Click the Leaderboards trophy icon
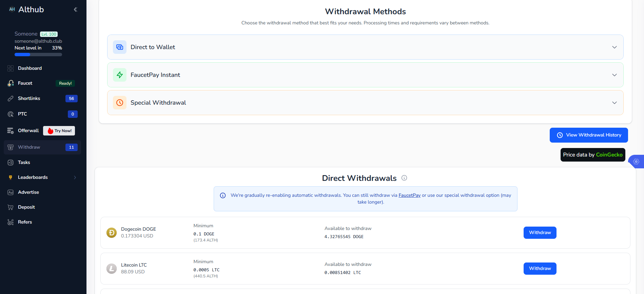 click(x=11, y=177)
